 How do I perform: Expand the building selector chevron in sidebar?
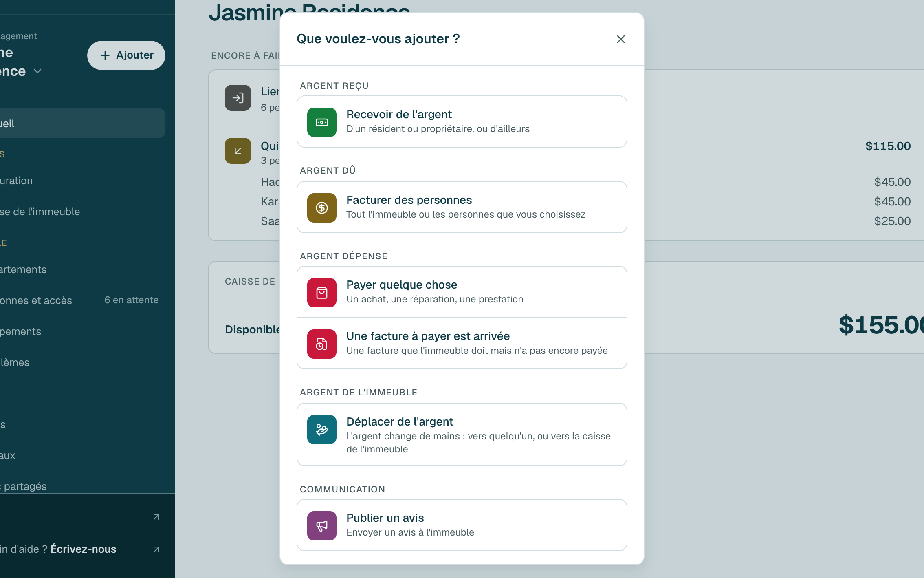point(37,71)
